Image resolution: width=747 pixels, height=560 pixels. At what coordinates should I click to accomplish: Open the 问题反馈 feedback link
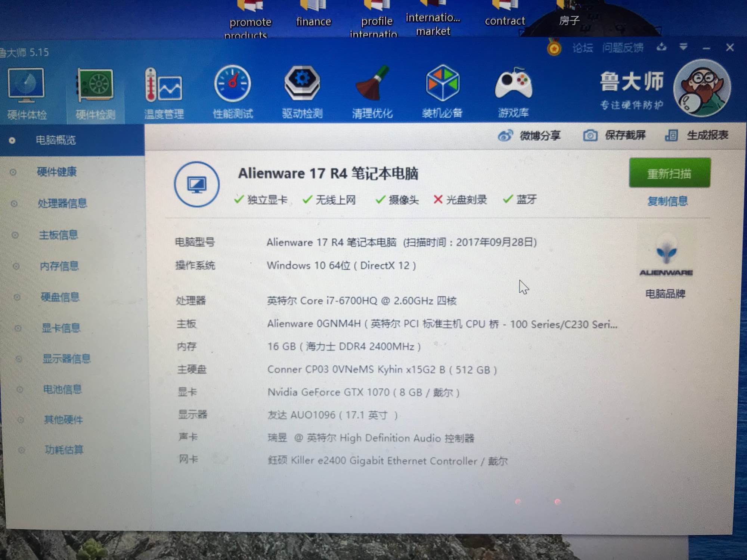point(622,48)
